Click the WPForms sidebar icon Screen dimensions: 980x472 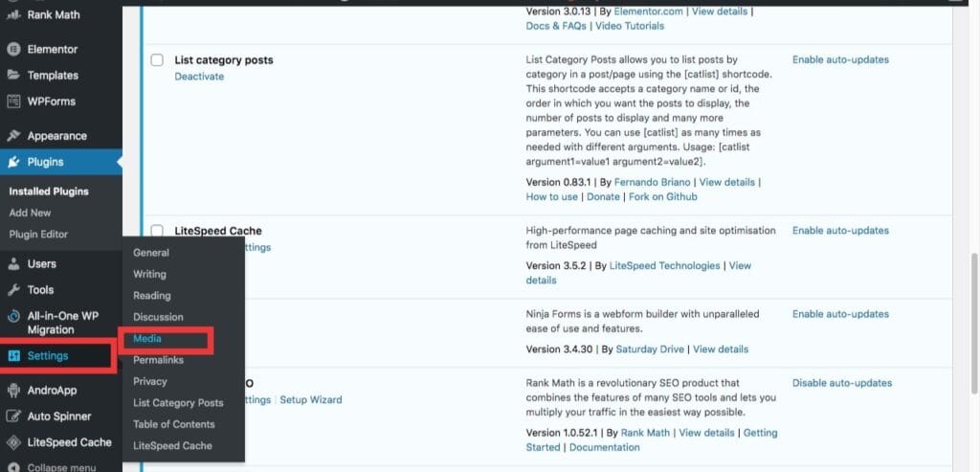13,101
